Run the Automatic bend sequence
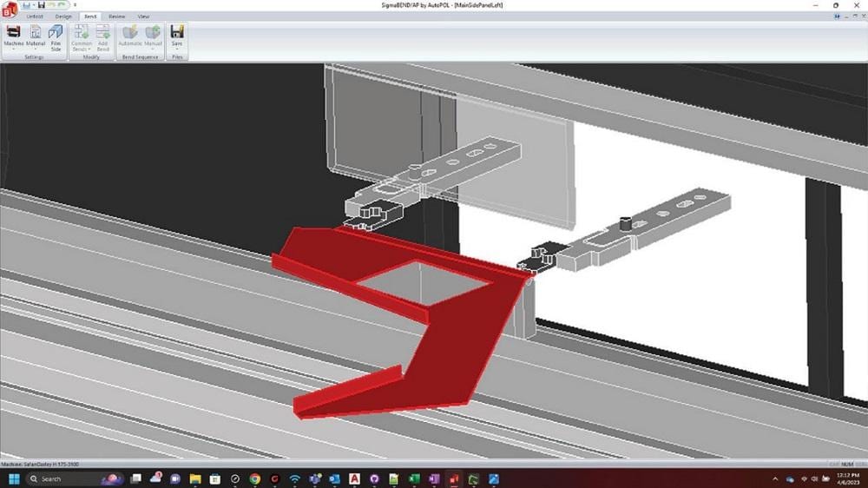The width and height of the screenshot is (868, 488). click(130, 36)
